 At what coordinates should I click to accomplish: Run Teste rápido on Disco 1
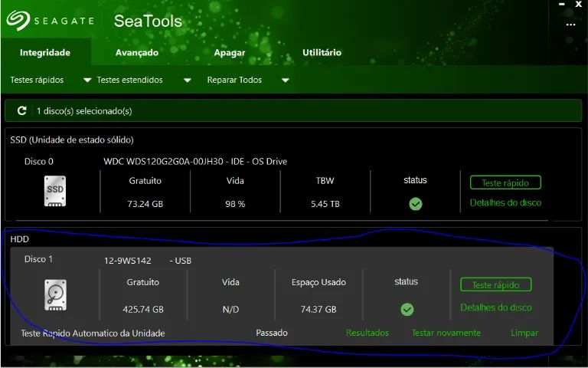point(496,285)
